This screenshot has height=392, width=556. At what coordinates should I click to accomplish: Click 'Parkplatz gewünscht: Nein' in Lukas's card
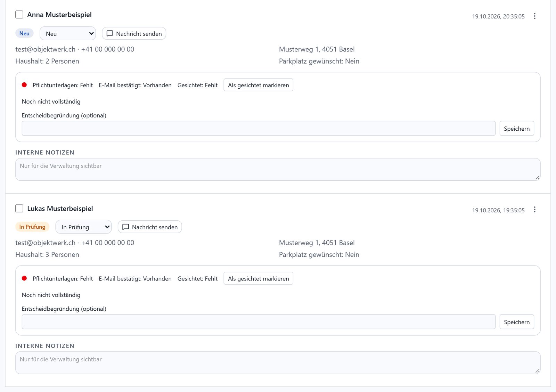[319, 255]
